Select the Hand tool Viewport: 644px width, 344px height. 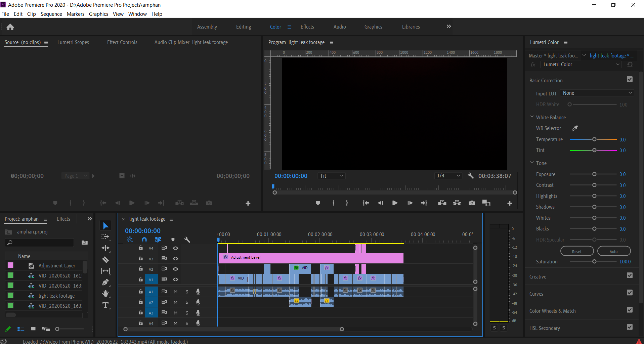(105, 294)
